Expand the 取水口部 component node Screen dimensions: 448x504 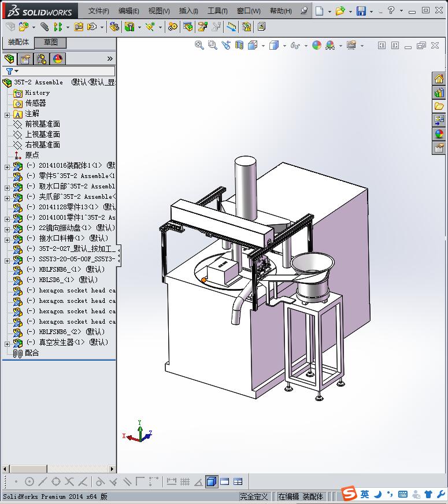tap(7, 188)
